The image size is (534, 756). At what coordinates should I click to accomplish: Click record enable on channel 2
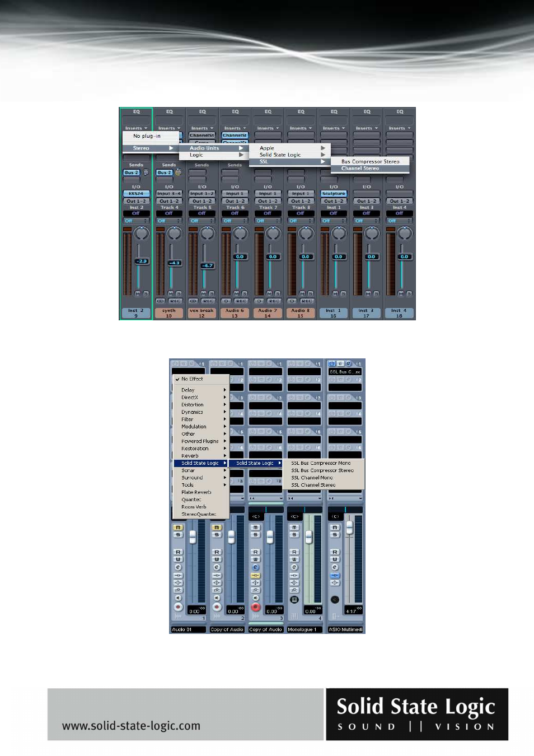[217, 607]
